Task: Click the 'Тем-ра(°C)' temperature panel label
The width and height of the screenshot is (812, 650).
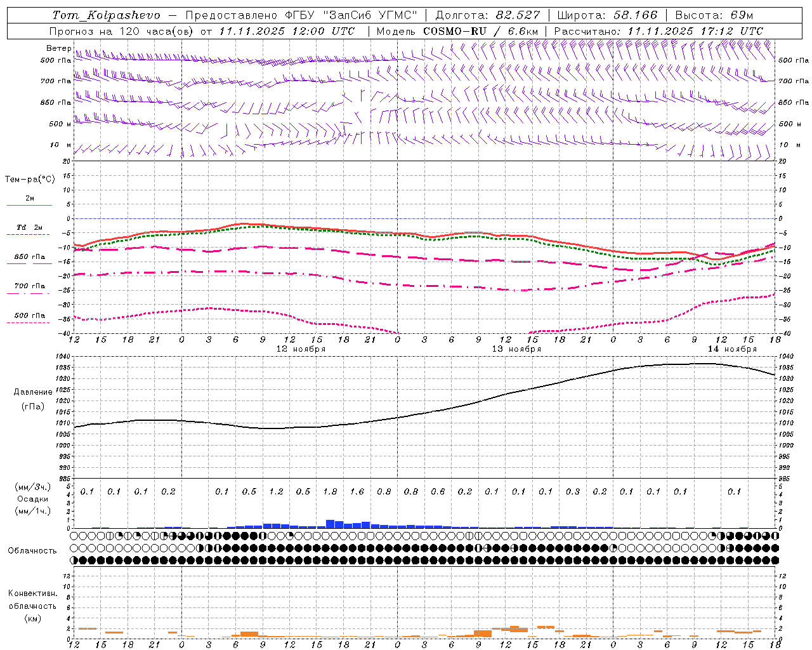Action: point(30,180)
